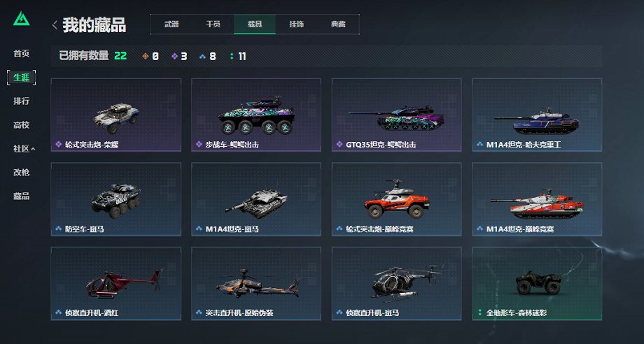Open 藏品 from the sidebar
The height and width of the screenshot is (344, 644).
click(x=22, y=196)
